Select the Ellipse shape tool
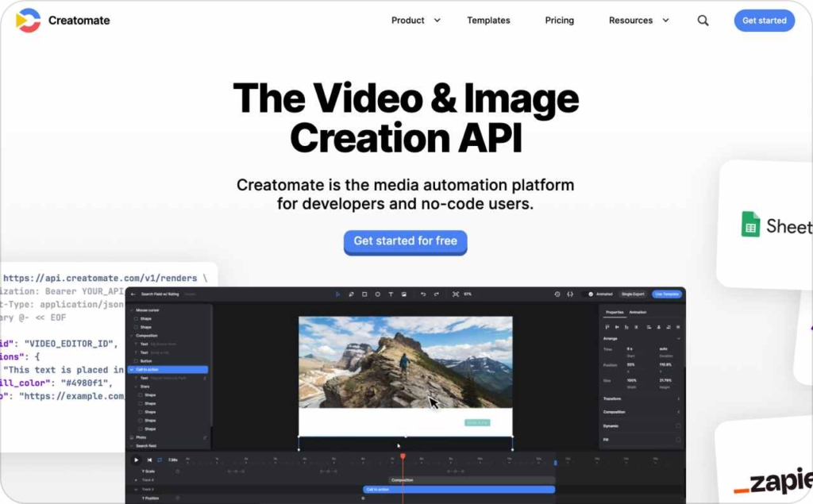 [378, 294]
